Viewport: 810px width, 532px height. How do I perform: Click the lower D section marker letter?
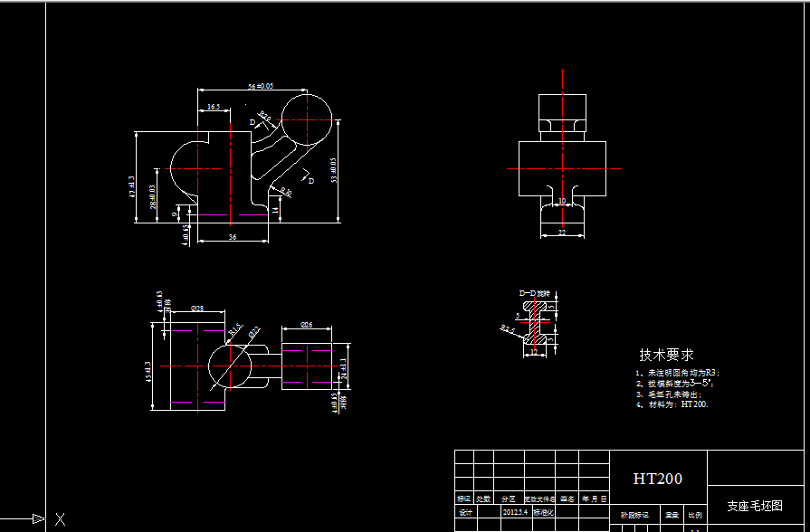[311, 181]
